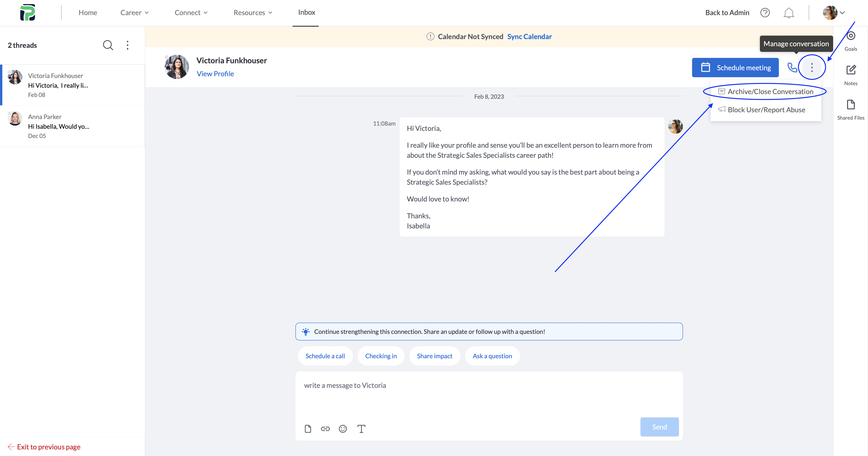Click the '2 threads' heading
This screenshot has width=868, height=456.
pos(22,45)
